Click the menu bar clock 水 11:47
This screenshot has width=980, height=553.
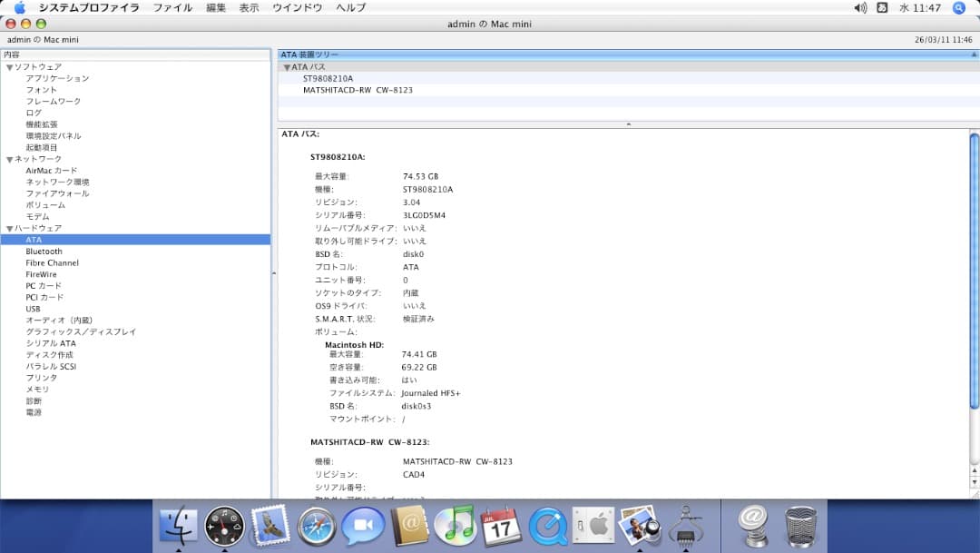920,7
